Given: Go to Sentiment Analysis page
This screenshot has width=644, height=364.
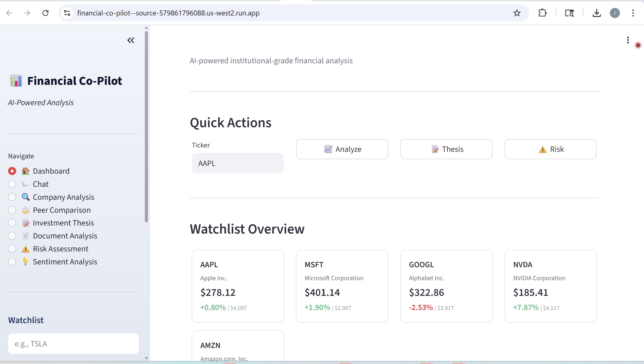Looking at the screenshot, I should [x=12, y=262].
